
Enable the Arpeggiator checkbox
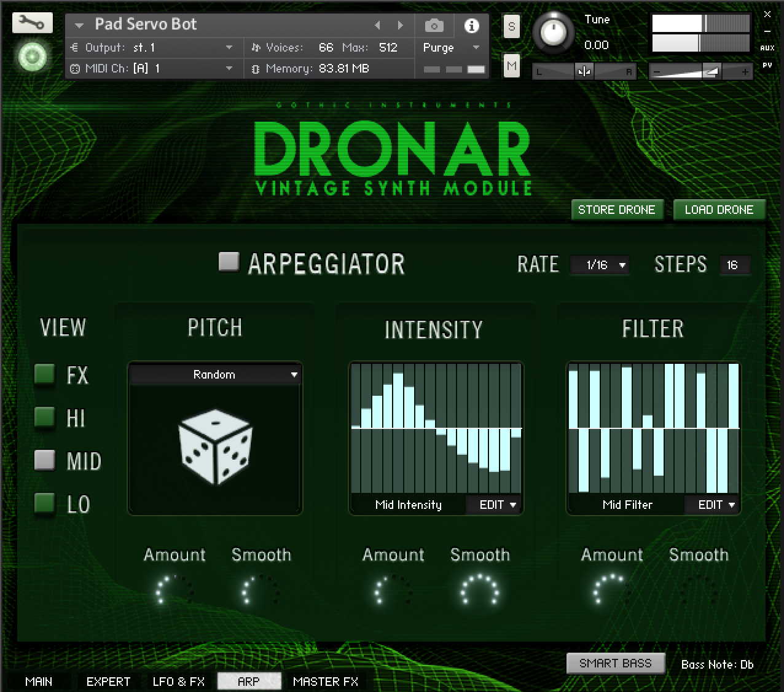(229, 261)
